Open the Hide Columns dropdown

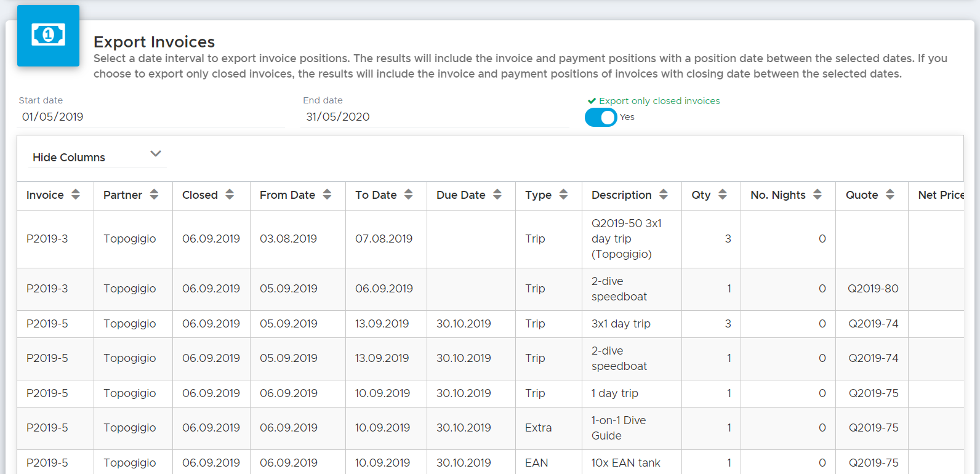97,157
